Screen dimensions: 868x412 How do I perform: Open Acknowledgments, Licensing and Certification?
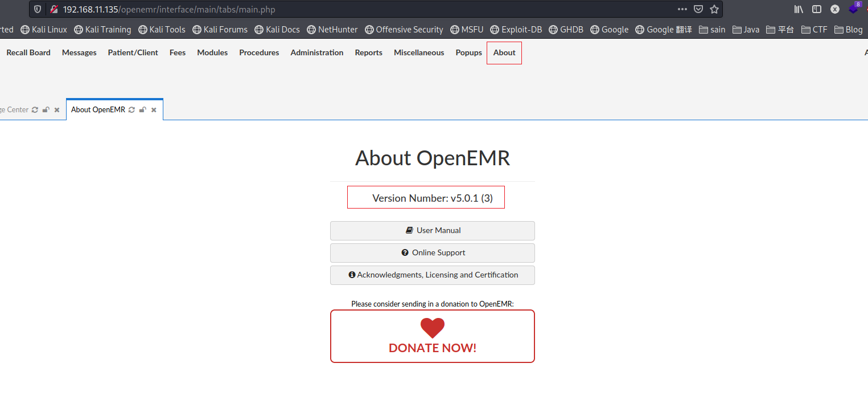pyautogui.click(x=433, y=275)
